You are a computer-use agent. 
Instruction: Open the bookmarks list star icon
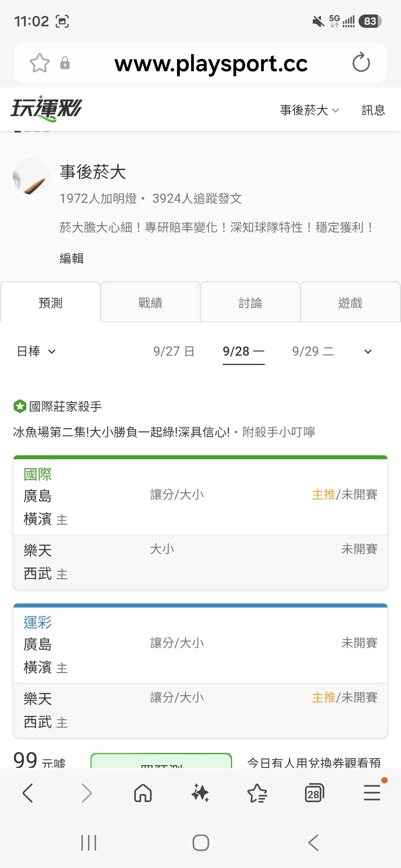[x=257, y=793]
